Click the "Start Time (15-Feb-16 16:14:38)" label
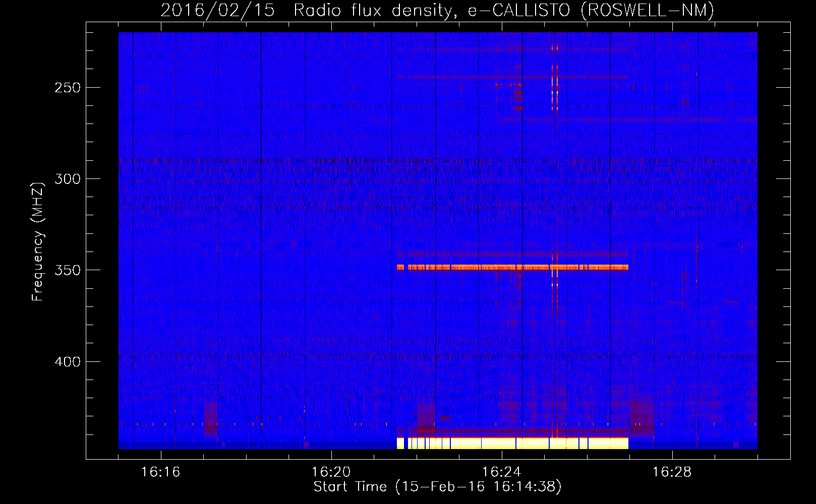 coord(437,487)
